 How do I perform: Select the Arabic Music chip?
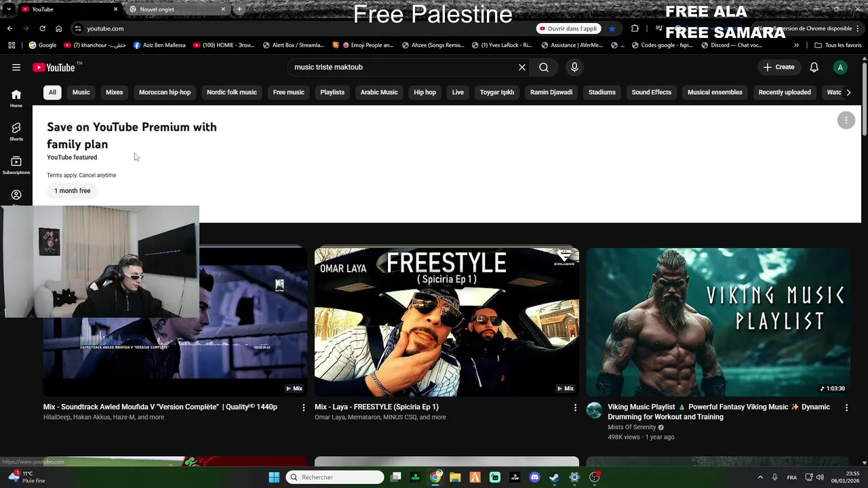(x=379, y=92)
